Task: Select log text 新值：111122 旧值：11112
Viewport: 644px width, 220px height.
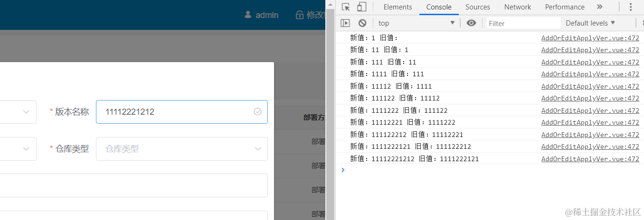Action: coord(395,98)
